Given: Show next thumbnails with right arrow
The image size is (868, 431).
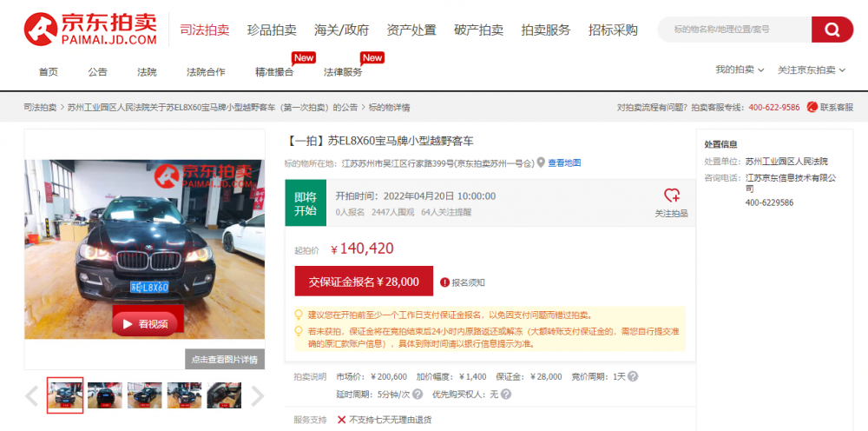Looking at the screenshot, I should coord(258,396).
